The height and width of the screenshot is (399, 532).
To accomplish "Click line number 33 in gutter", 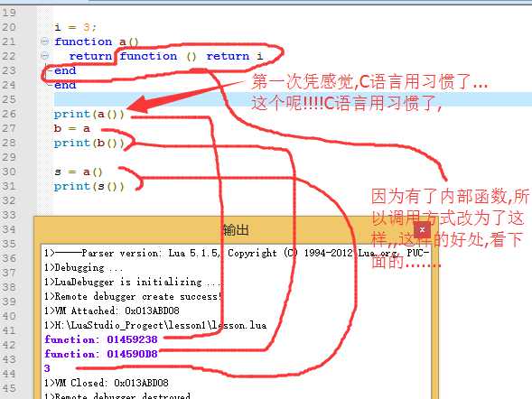I will coord(9,215).
